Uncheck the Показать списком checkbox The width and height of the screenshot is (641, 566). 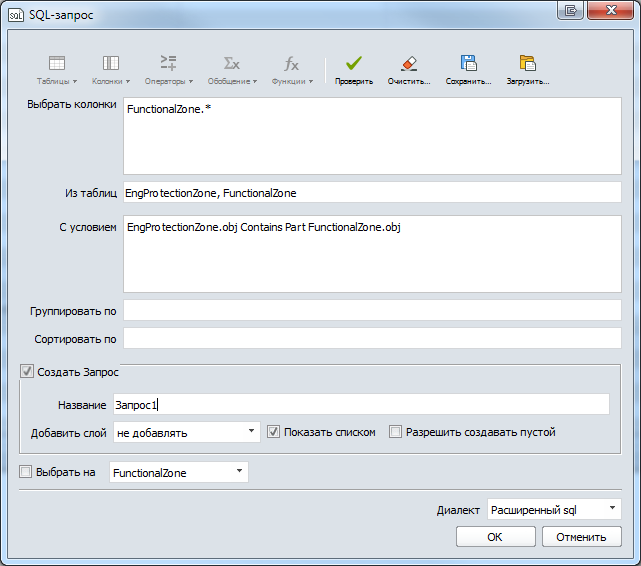274,432
